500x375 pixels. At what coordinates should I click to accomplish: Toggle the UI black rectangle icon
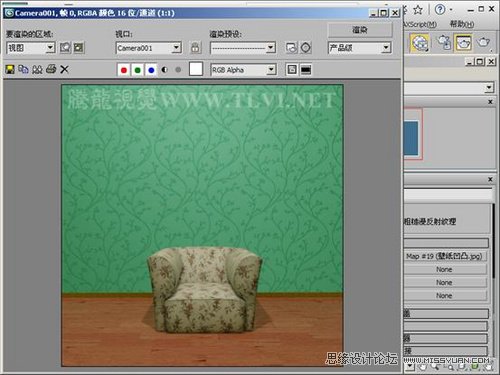pyautogui.click(x=306, y=70)
